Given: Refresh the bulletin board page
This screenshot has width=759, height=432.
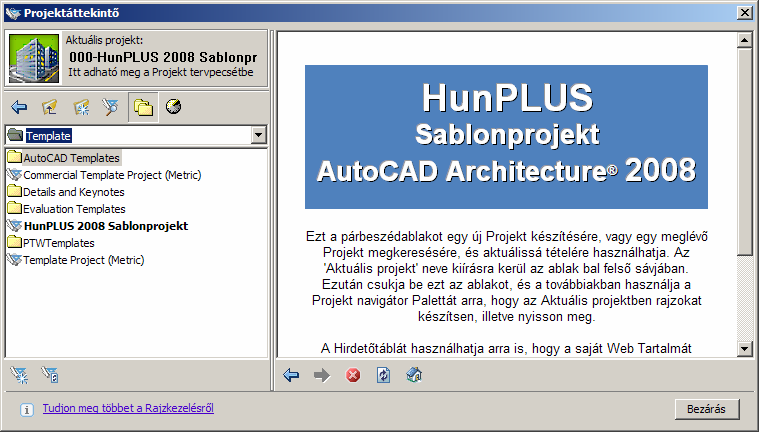Looking at the screenshot, I should pyautogui.click(x=383, y=375).
